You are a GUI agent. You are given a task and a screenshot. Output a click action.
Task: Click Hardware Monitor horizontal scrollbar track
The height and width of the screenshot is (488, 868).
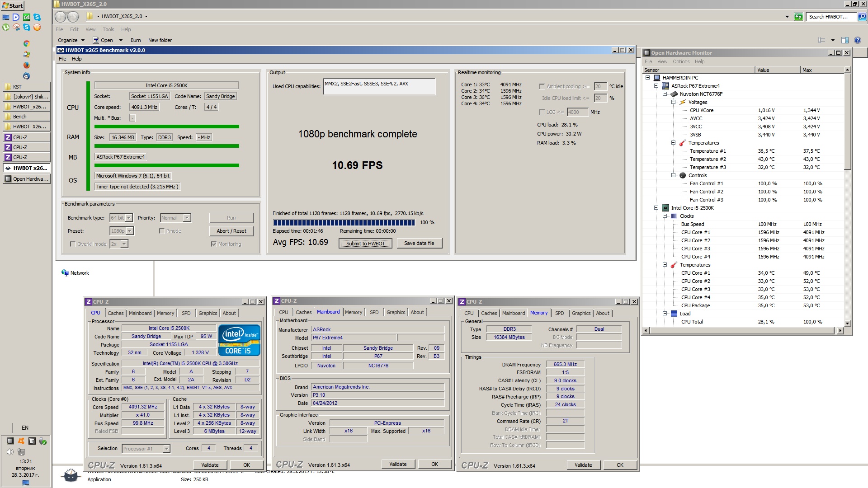[x=741, y=331]
